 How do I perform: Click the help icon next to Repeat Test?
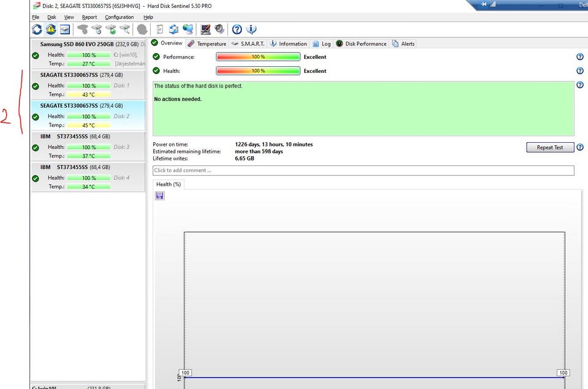[x=579, y=148]
